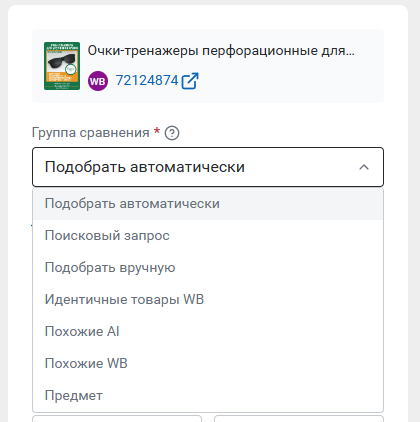The height and width of the screenshot is (422, 420).
Task: Click the red required asterisk by Группа сравнения
Action: 157,131
